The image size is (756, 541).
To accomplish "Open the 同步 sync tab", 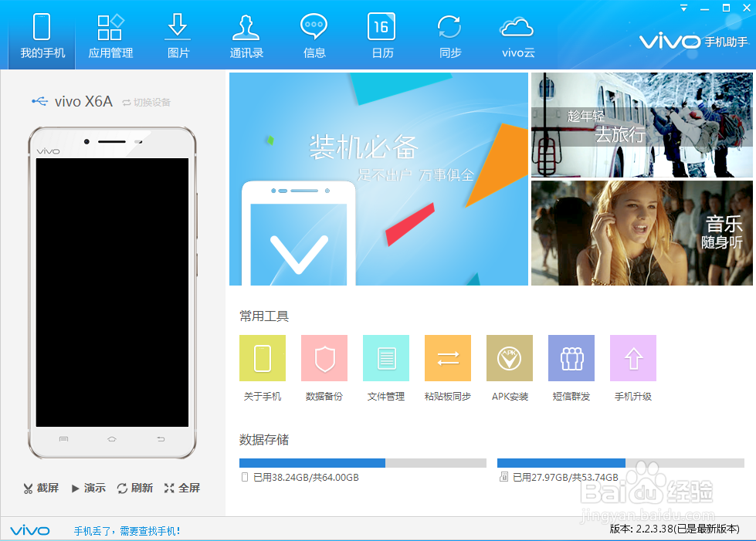I will 450,36.
